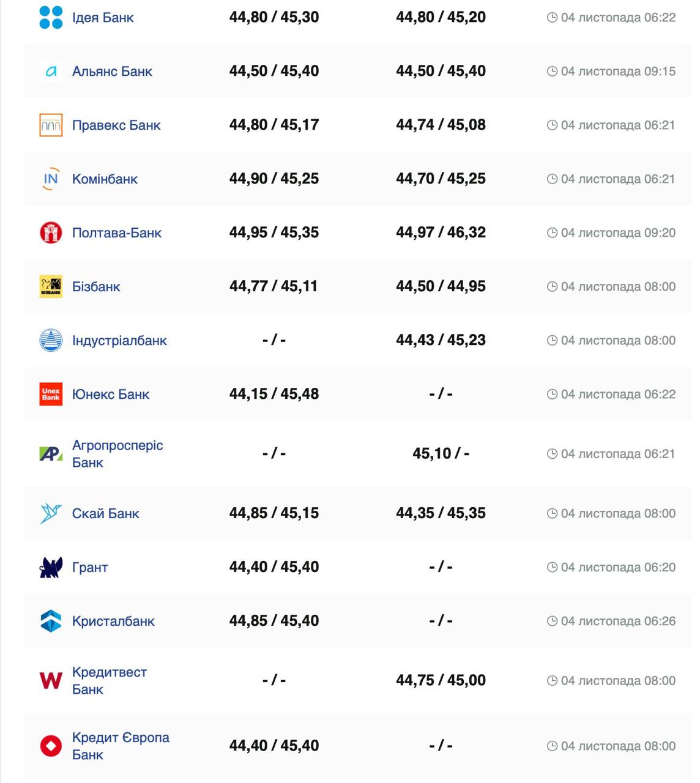700x783 pixels.
Task: Click the Грант griffin logo
Action: point(51,568)
